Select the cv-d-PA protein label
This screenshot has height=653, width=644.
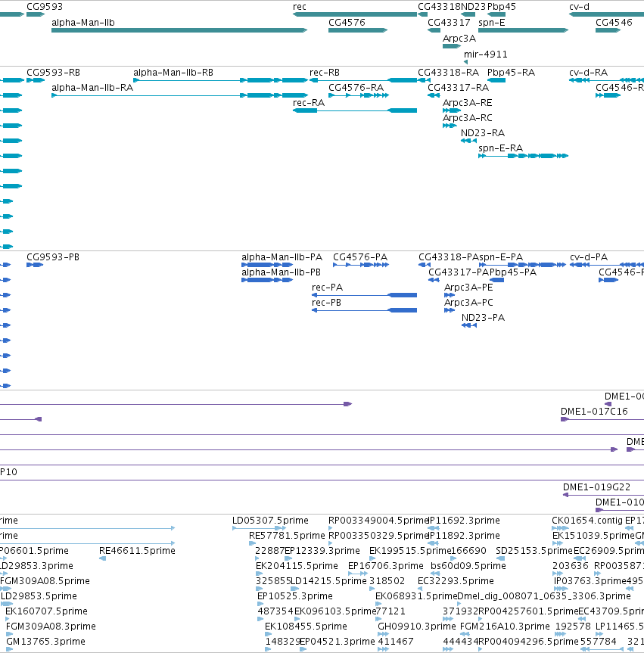tap(589, 257)
